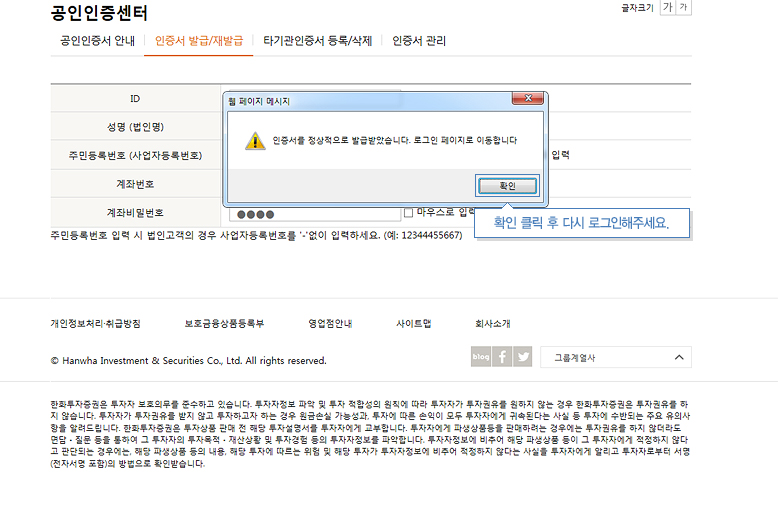Open the 회사소개 footer link

pos(492,324)
